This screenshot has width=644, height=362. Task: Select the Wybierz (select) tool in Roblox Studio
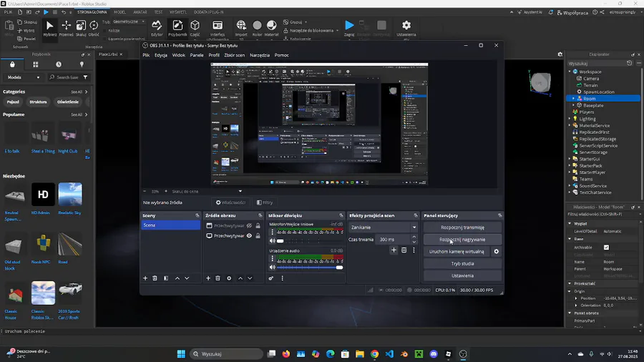tap(49, 29)
